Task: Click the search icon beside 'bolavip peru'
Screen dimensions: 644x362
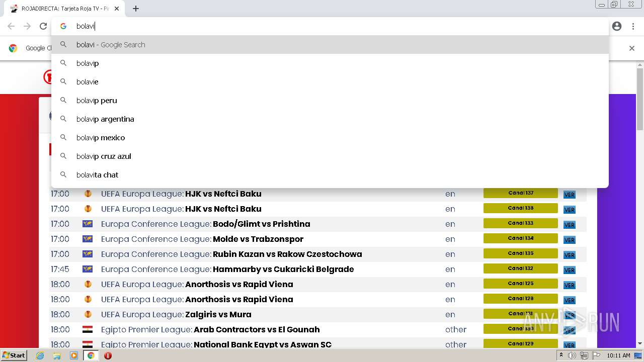Action: point(63,100)
